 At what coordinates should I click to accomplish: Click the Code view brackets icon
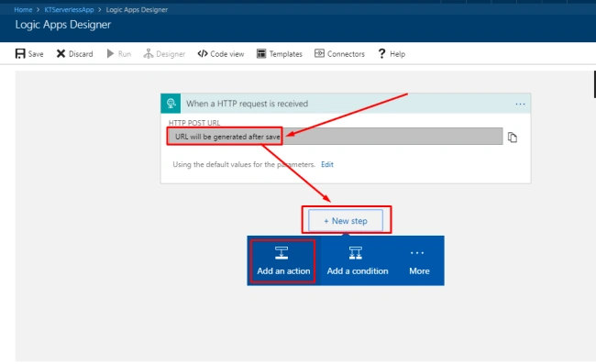[203, 53]
